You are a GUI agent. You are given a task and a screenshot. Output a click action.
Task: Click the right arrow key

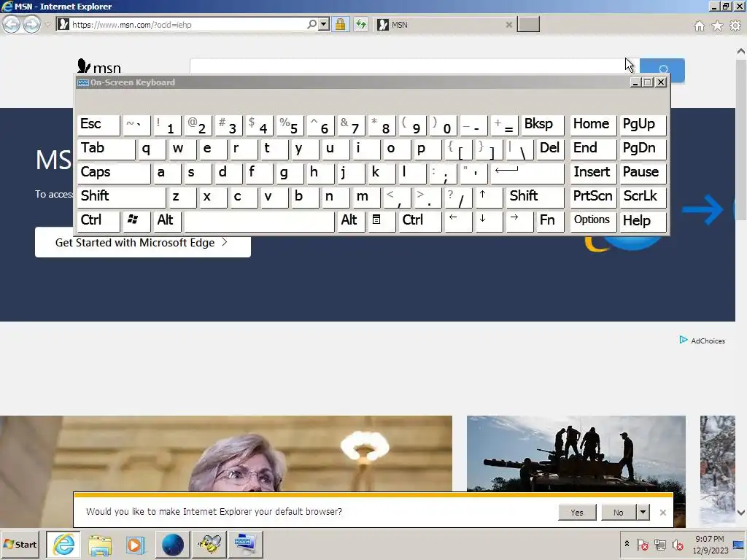pyautogui.click(x=519, y=221)
